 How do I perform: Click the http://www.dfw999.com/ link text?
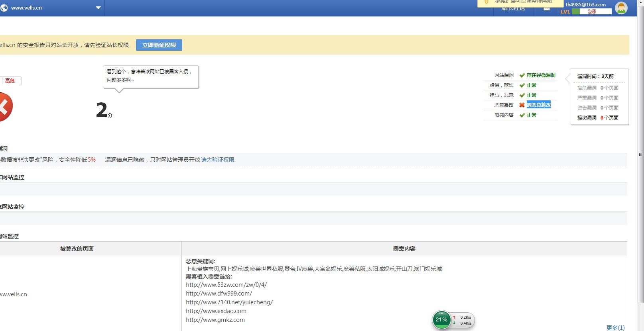(x=219, y=294)
